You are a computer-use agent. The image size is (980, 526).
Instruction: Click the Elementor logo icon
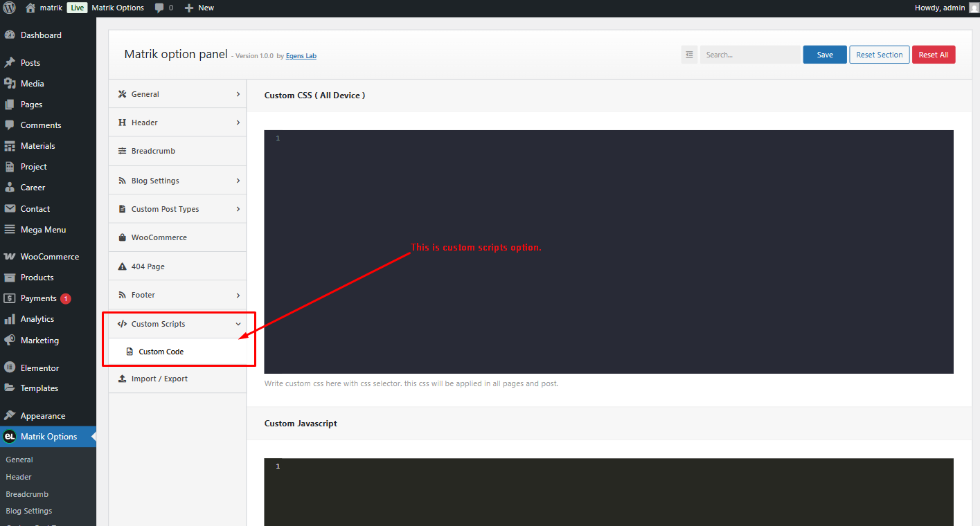tap(10, 368)
